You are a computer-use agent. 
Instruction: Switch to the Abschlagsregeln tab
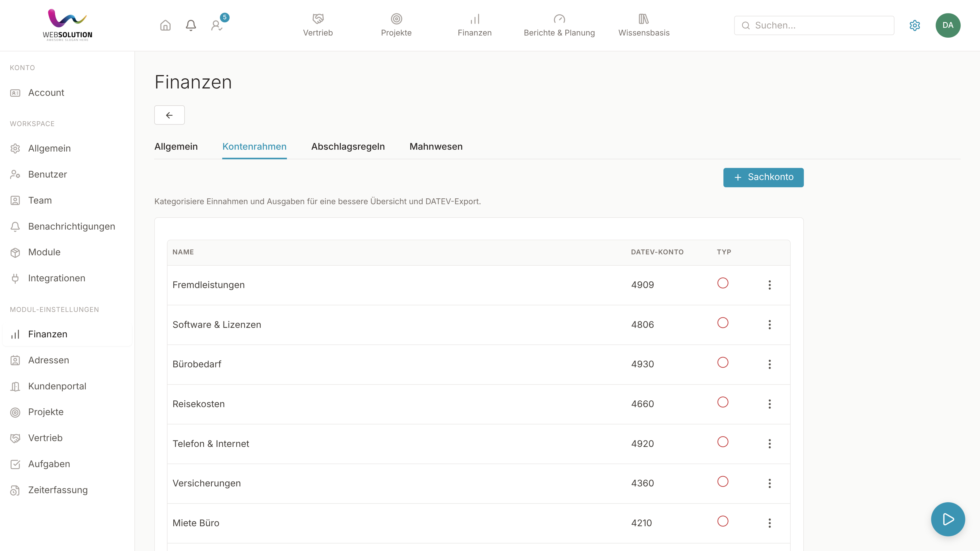[348, 147]
